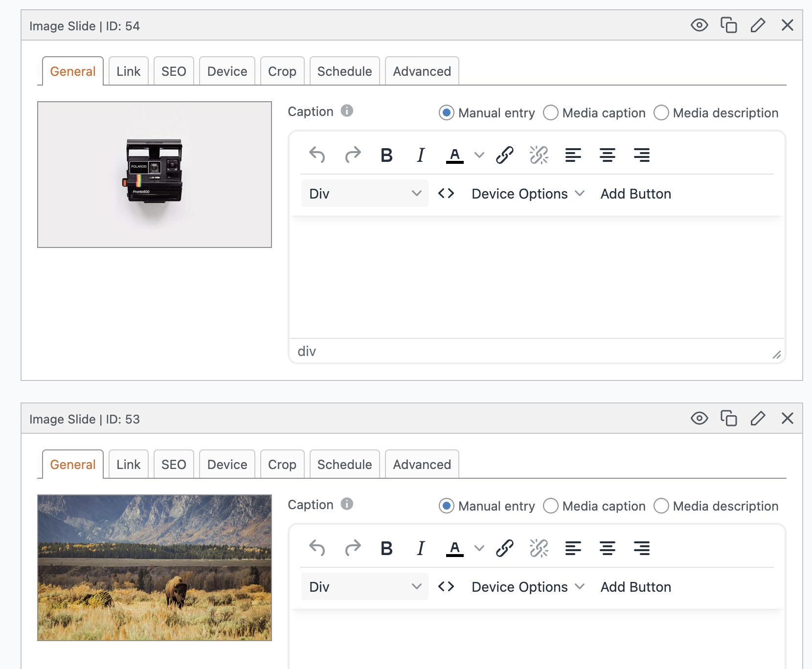Insert a hyperlink in slide 54 caption
The height and width of the screenshot is (669, 812).
pyautogui.click(x=504, y=155)
